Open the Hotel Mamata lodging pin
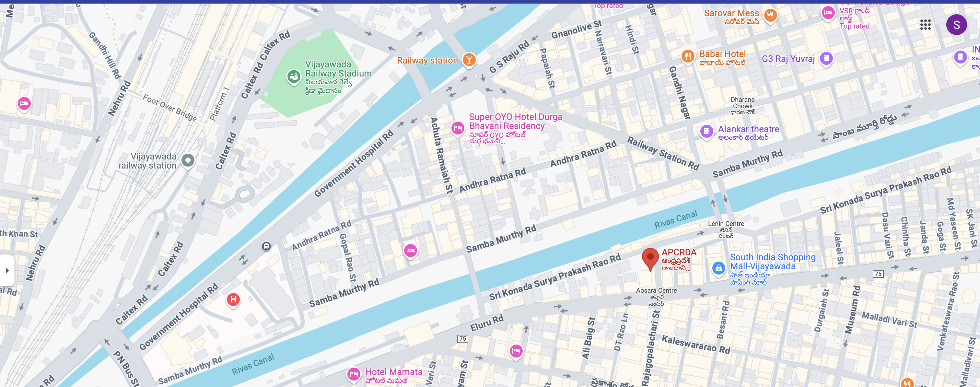This screenshot has width=980, height=387. click(x=354, y=374)
